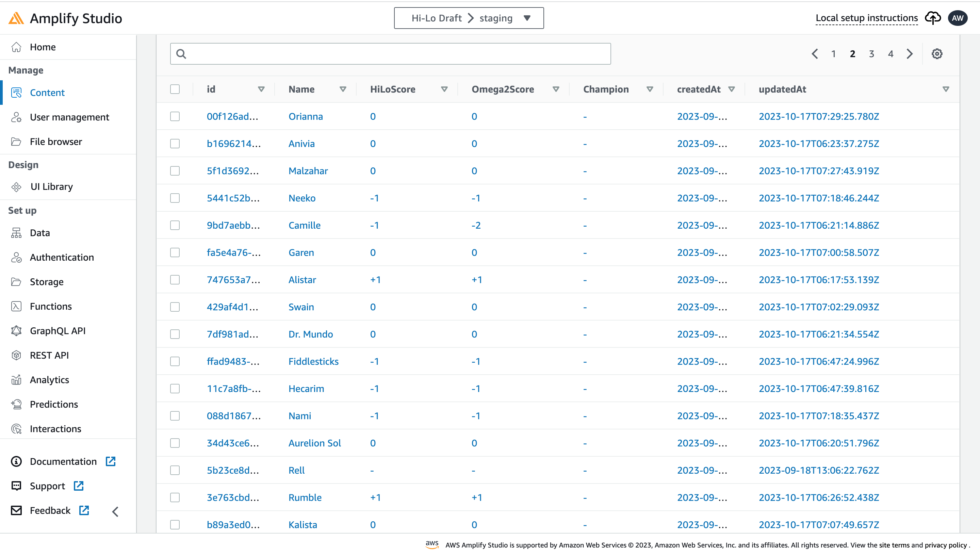Navigate to the File browser menu item
Viewport: 980px width, 556px height.
coord(56,142)
